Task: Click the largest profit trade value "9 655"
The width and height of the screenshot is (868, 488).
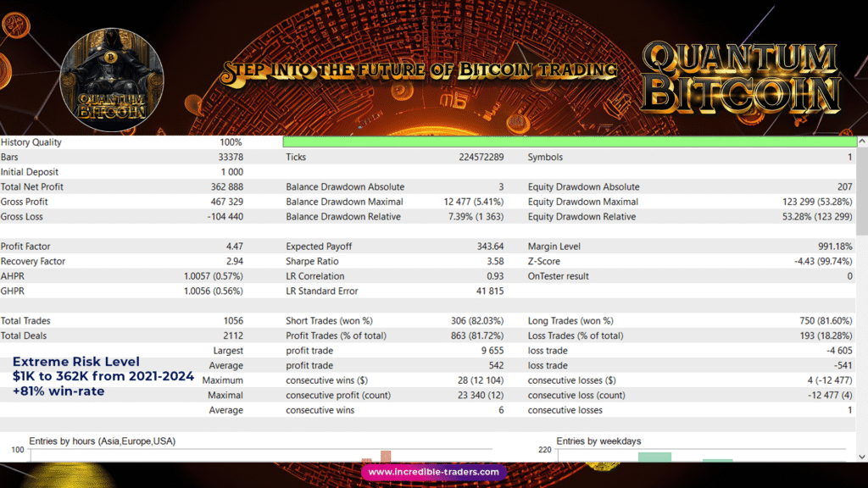Action: pyautogui.click(x=492, y=351)
